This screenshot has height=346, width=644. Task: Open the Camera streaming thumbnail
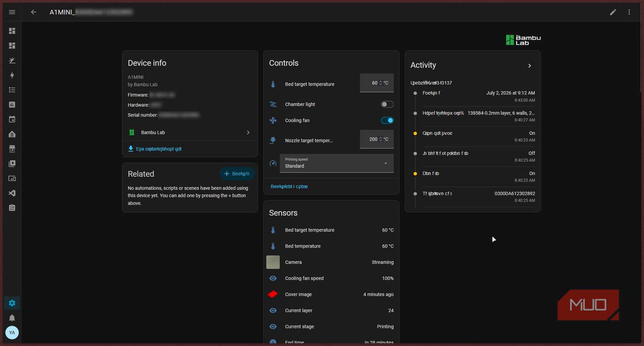(x=273, y=262)
